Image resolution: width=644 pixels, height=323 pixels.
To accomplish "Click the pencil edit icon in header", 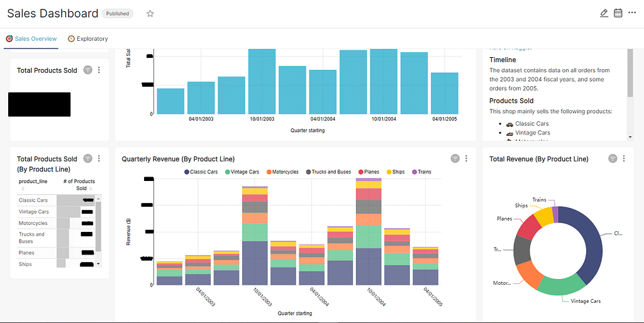I will click(604, 13).
